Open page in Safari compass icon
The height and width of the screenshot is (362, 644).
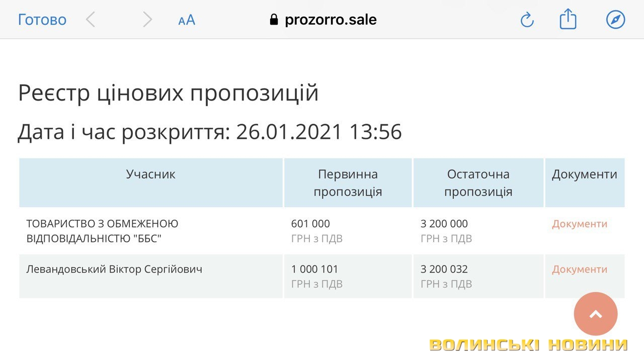(615, 20)
